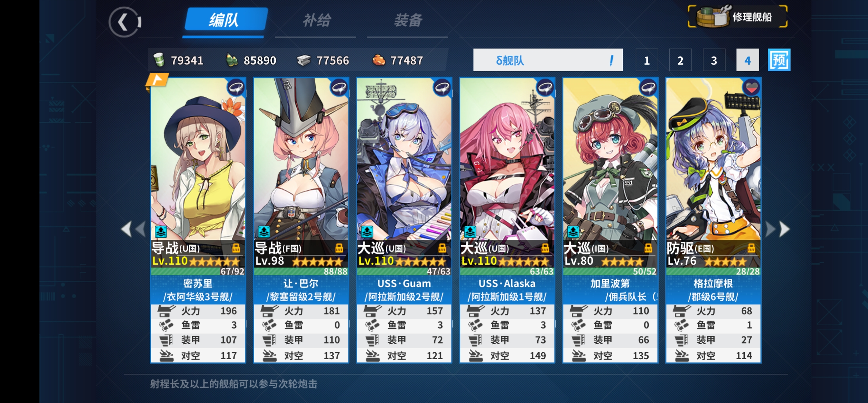This screenshot has width=868, height=403.
Task: Open the 修理舰船 repair bucket button
Action: pos(738,16)
